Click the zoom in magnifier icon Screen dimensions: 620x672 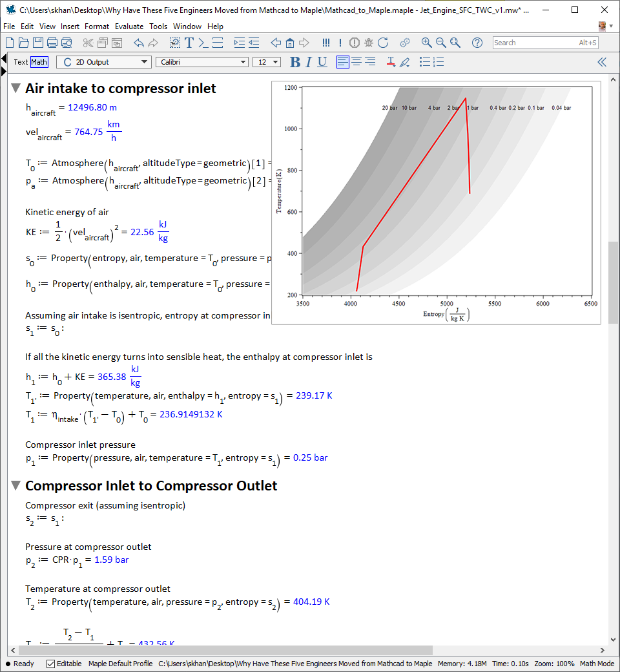pos(426,43)
